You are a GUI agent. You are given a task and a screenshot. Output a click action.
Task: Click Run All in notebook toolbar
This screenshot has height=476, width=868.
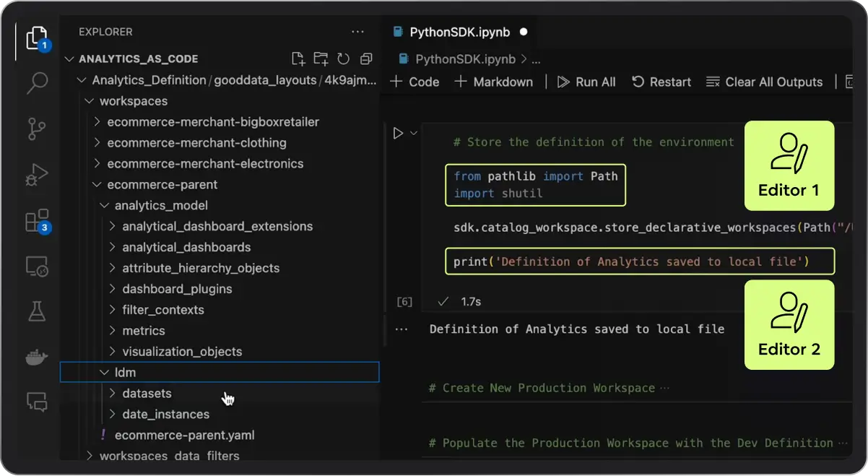click(586, 82)
